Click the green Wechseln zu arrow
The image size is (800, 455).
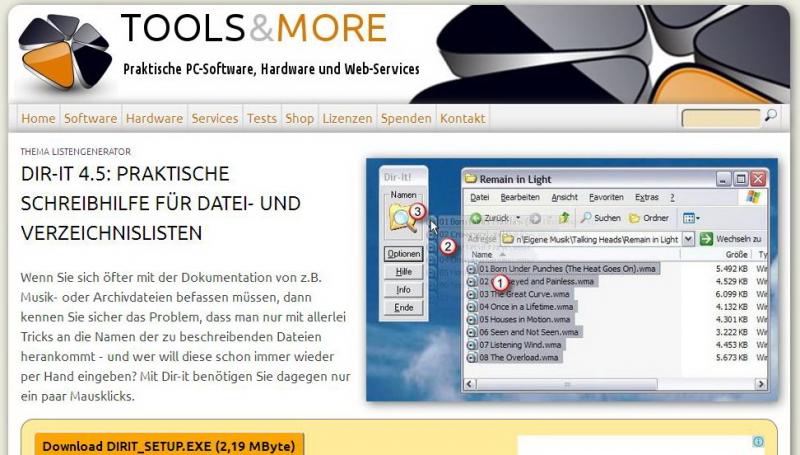tap(706, 239)
